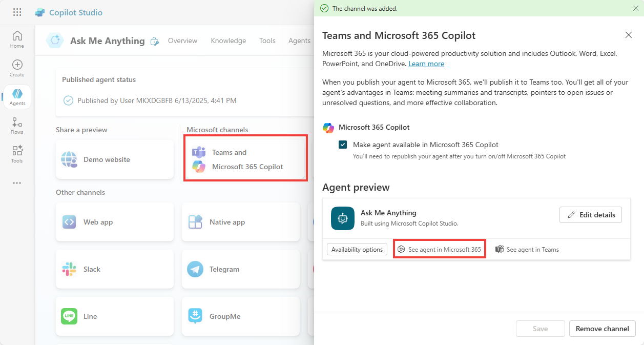The image size is (644, 345).
Task: Open Availability options
Action: point(357,249)
